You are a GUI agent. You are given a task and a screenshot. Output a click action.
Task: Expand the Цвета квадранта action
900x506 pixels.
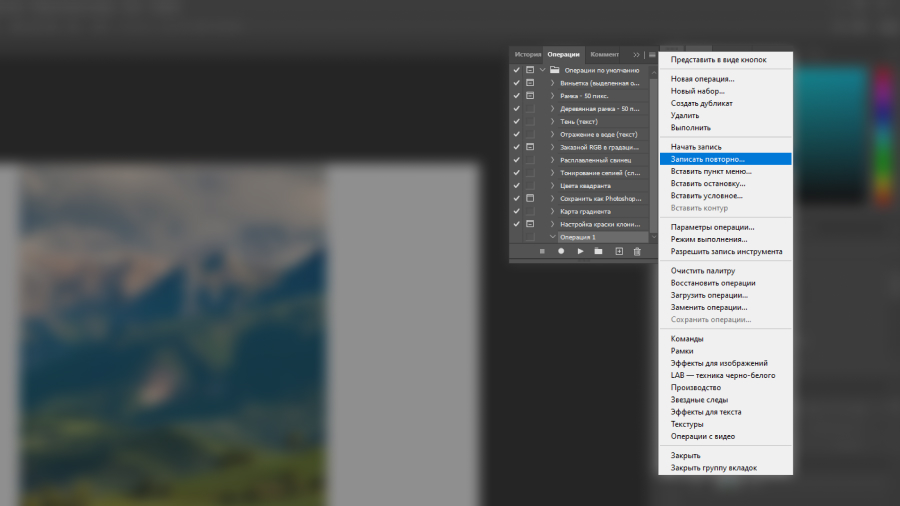click(552, 186)
